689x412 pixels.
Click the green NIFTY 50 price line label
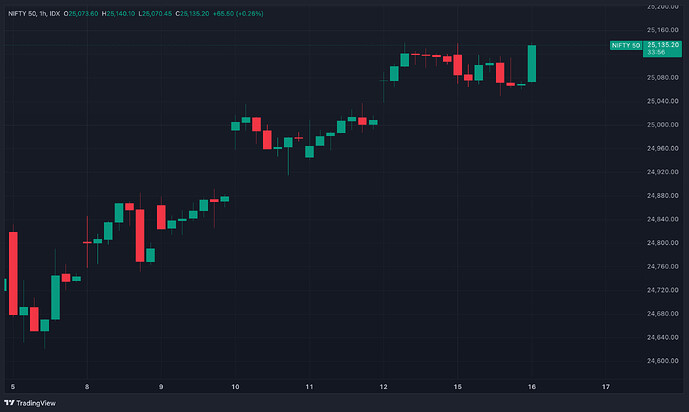(x=625, y=46)
